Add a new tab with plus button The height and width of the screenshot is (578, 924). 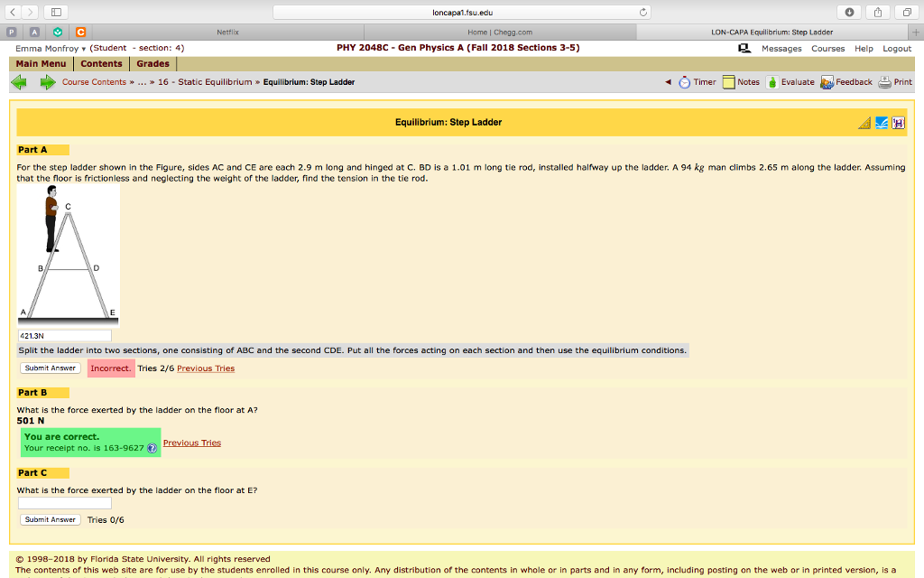(916, 32)
